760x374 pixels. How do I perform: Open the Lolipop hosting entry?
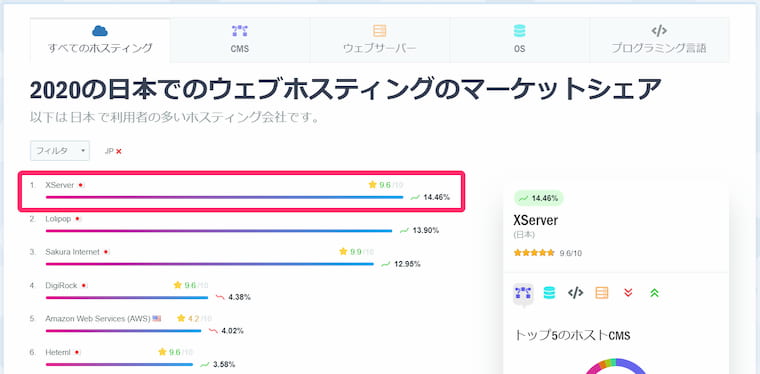[58, 219]
